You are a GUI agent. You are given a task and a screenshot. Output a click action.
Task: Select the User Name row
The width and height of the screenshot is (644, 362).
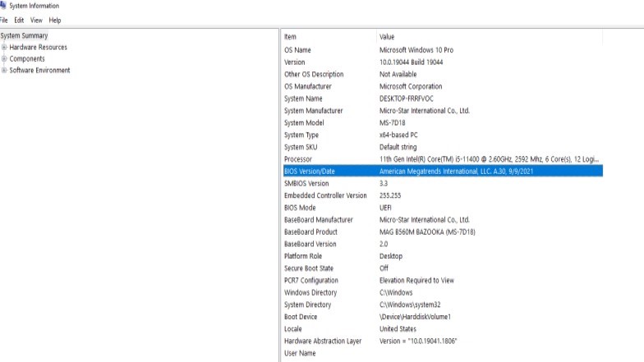pos(444,353)
